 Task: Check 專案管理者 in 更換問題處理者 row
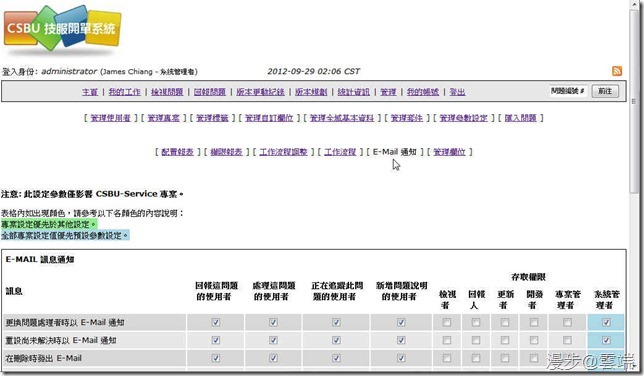(x=567, y=323)
